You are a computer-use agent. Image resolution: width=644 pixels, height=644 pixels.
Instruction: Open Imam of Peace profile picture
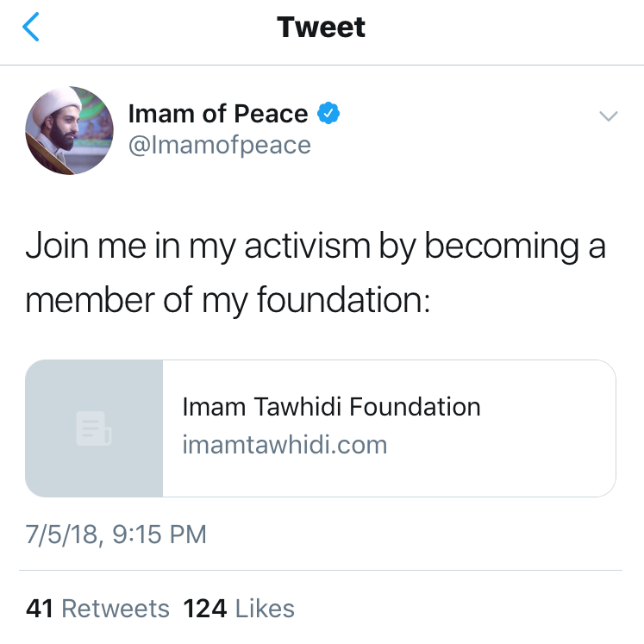click(x=69, y=130)
